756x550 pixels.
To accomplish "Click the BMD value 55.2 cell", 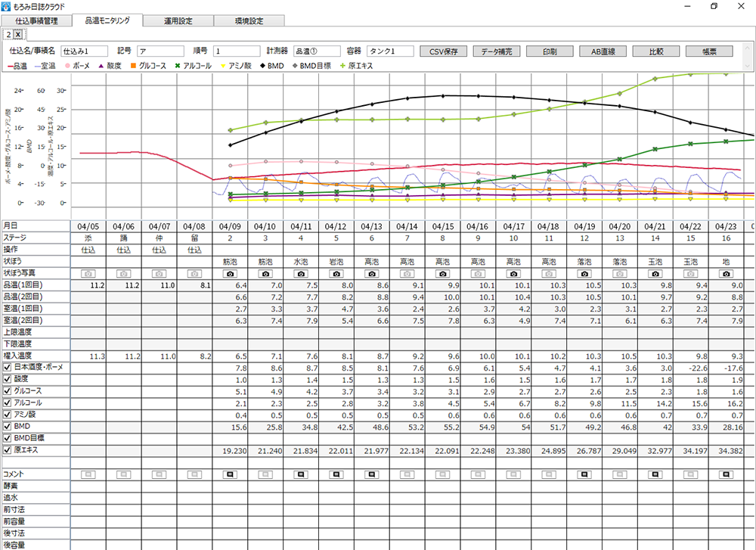I will tap(443, 427).
